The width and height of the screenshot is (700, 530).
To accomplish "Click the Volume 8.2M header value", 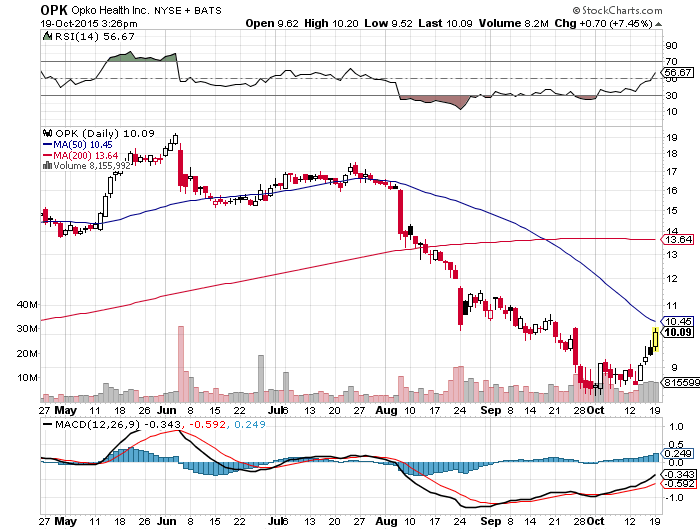I will [x=513, y=23].
